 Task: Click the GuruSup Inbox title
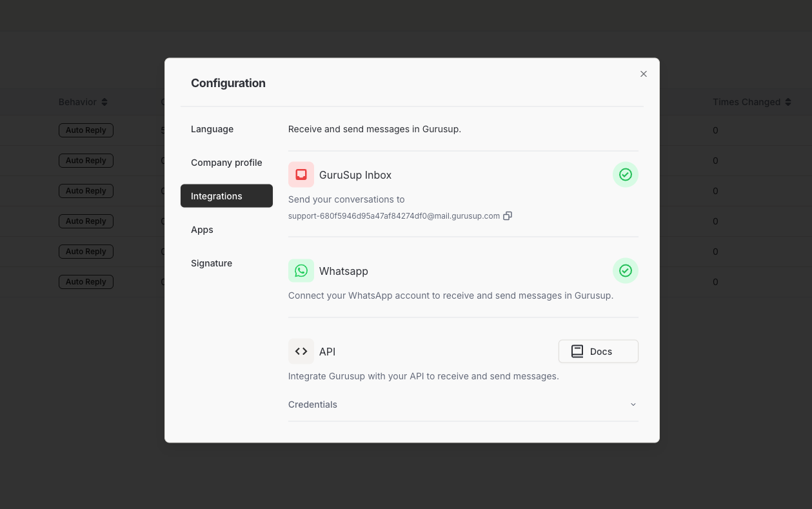355,175
